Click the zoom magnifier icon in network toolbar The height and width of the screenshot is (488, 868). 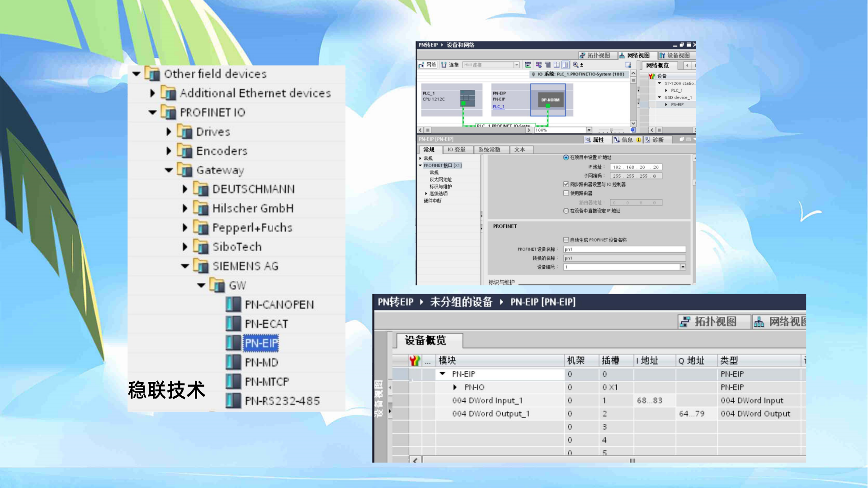tap(576, 65)
